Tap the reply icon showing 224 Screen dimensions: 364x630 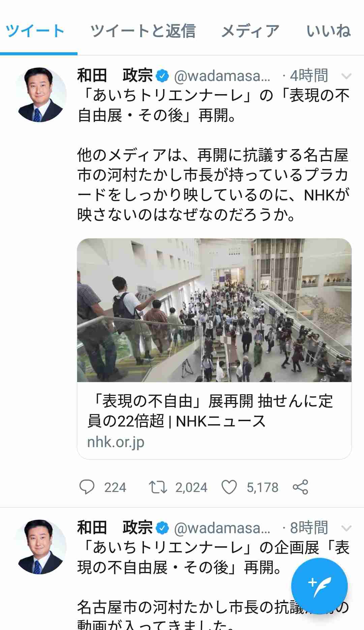pos(87,487)
